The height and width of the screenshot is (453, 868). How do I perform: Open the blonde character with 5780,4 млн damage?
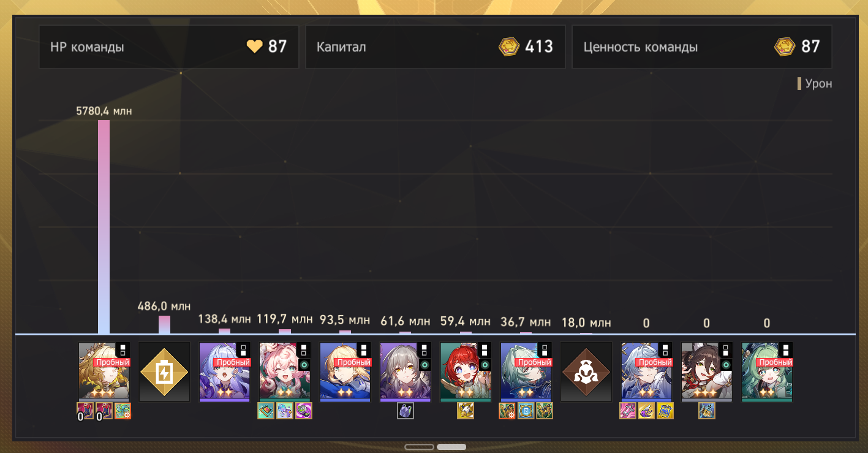pyautogui.click(x=104, y=372)
